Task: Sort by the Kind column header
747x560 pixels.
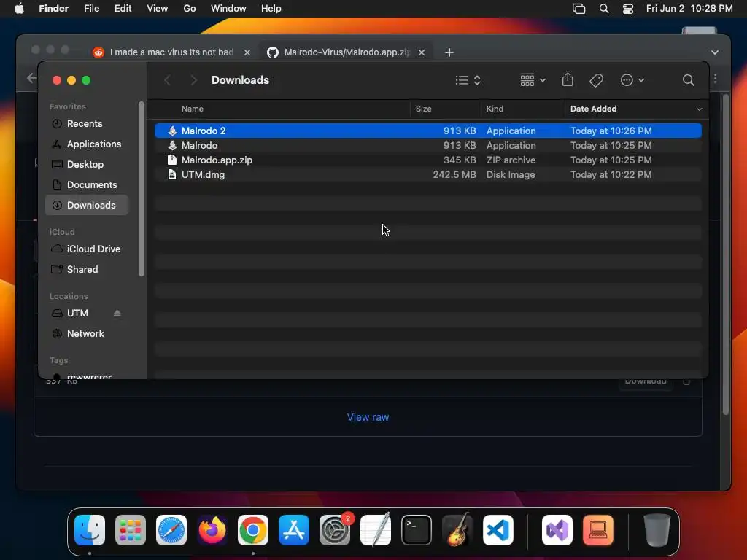Action: [x=495, y=109]
